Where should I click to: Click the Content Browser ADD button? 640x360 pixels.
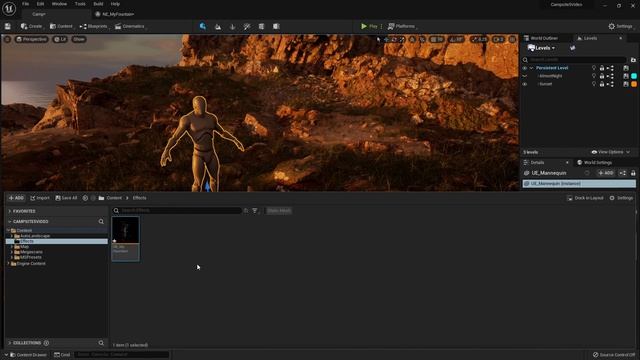click(16, 198)
